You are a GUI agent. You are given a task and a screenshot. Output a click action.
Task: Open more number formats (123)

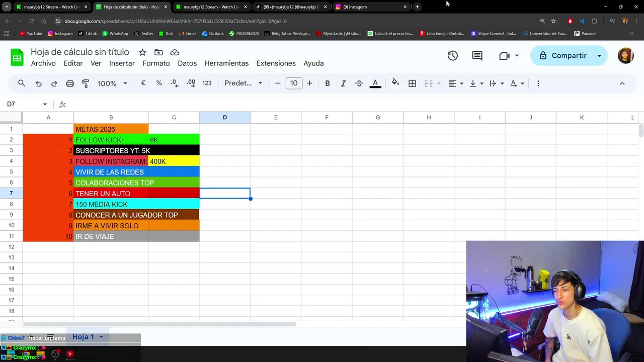point(207,83)
